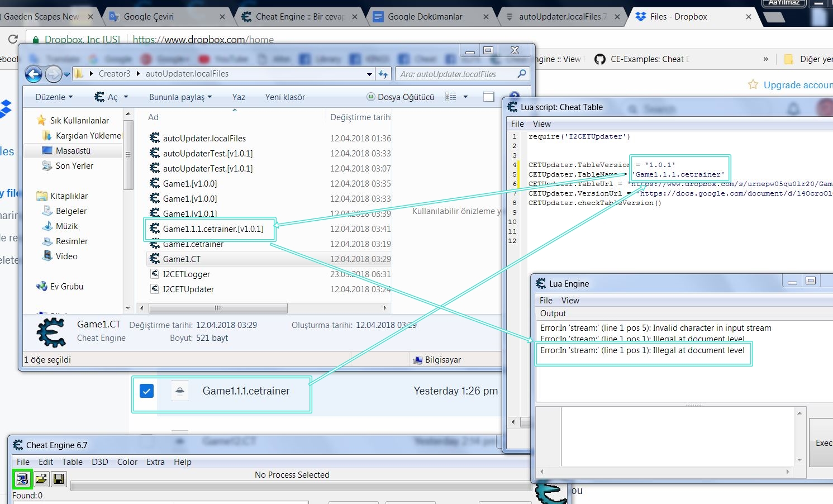
Task: Click the Upgrade account link
Action: tap(797, 85)
